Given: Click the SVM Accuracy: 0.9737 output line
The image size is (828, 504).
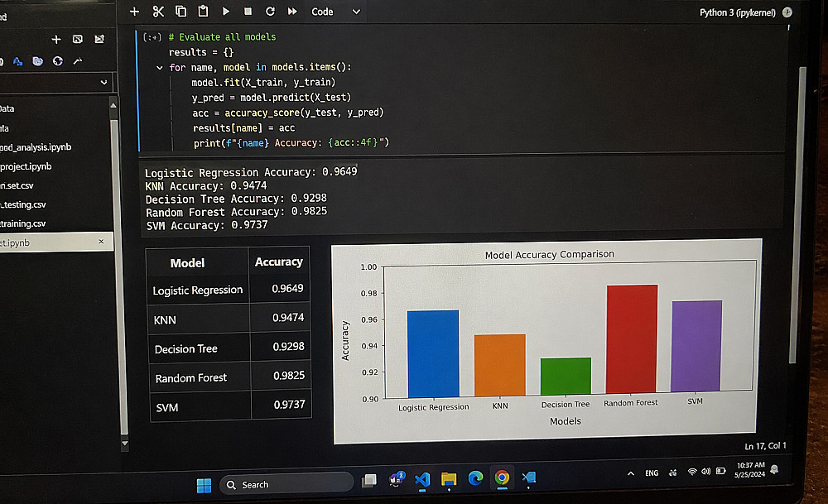Looking at the screenshot, I should click(x=207, y=225).
